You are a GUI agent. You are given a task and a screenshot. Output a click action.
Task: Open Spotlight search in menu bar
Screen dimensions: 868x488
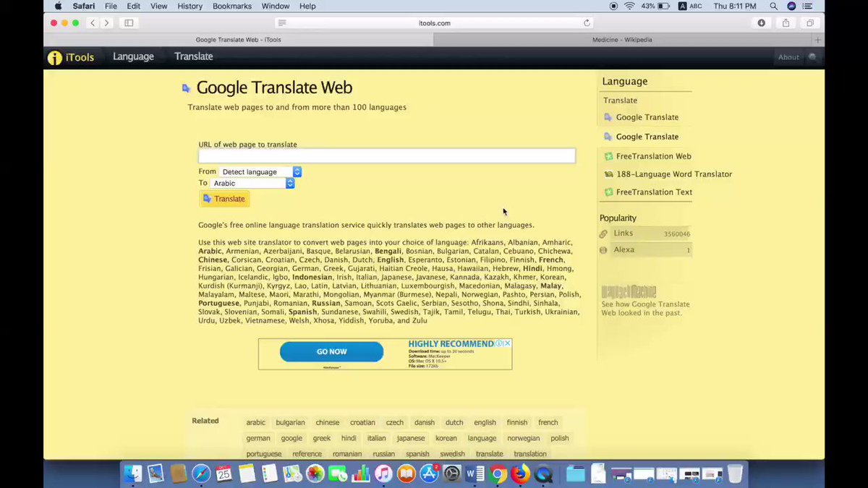[x=773, y=6]
